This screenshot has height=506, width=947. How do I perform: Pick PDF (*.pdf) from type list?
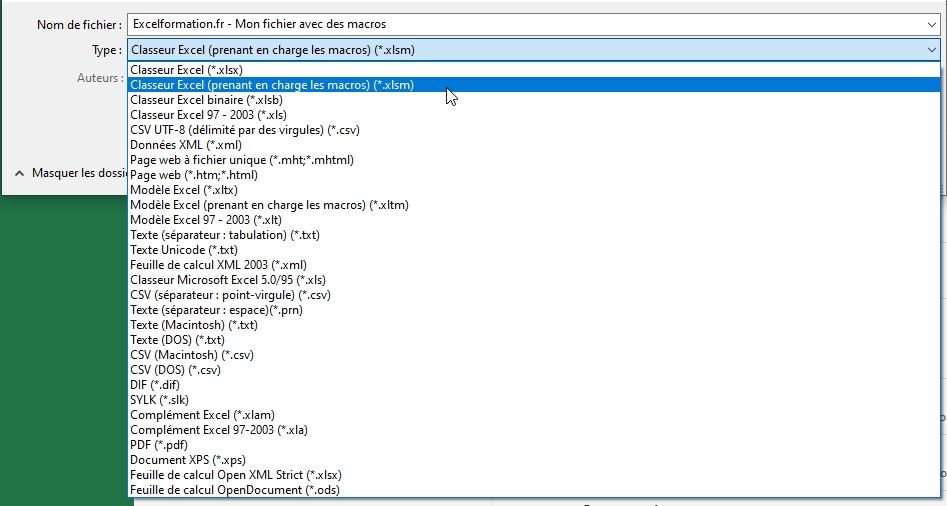tap(160, 445)
